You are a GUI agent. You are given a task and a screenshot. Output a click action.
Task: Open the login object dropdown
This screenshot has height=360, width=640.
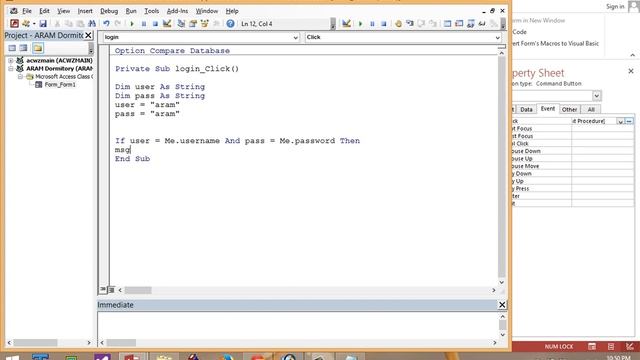tap(295, 37)
